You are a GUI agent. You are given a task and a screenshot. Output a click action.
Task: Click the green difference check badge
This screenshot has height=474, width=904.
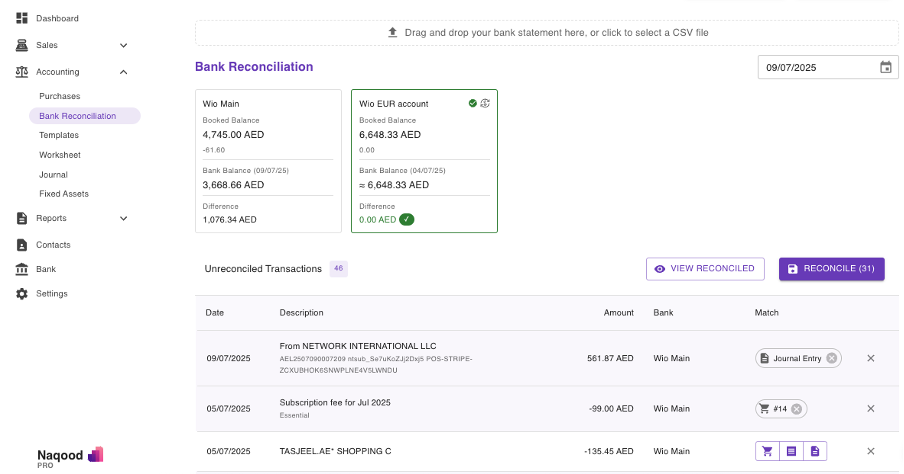coord(406,219)
